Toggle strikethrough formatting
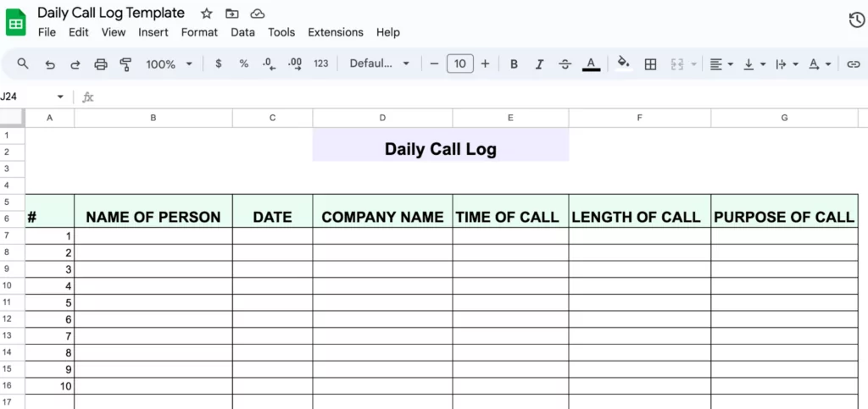 tap(565, 64)
